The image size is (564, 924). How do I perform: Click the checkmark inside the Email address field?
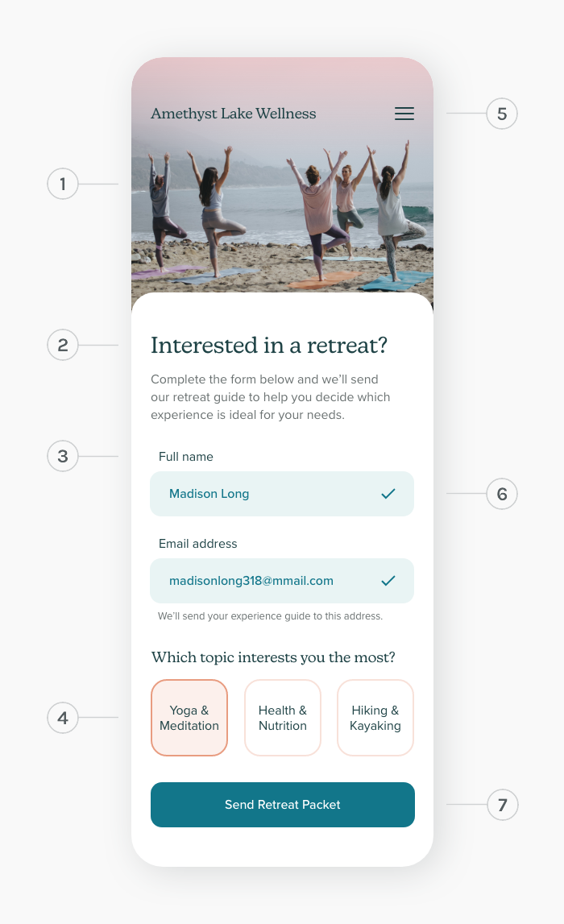[x=388, y=580]
